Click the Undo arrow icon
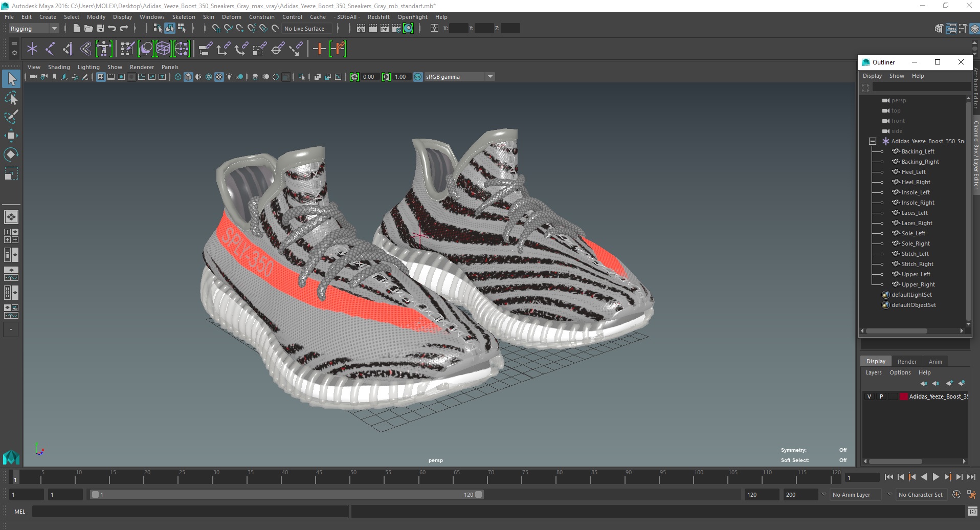This screenshot has width=980, height=530. click(x=112, y=29)
